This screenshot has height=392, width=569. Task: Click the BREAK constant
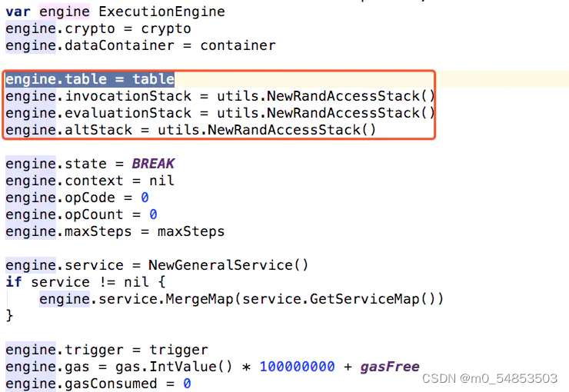coord(153,164)
